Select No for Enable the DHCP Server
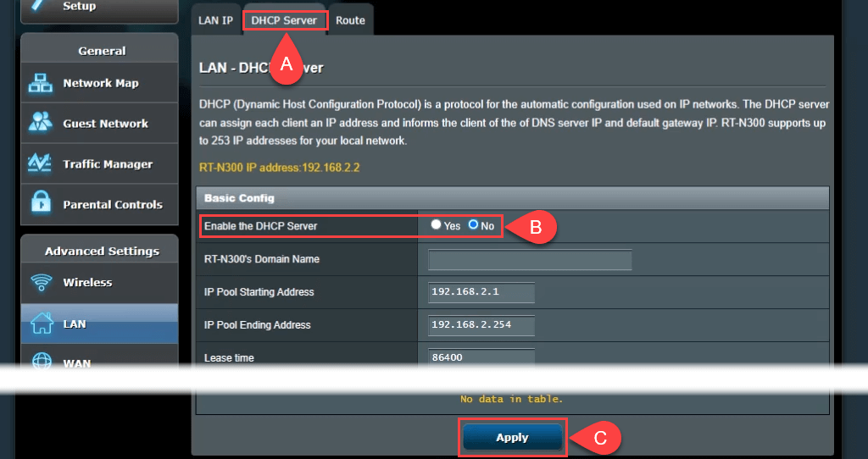Screen dimensions: 868x459 (474, 225)
